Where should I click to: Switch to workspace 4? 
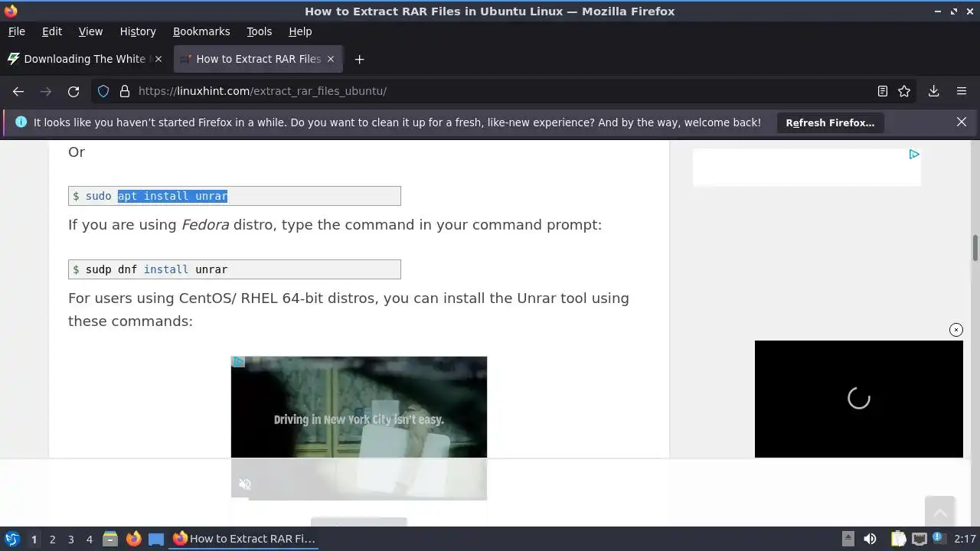coord(89,539)
